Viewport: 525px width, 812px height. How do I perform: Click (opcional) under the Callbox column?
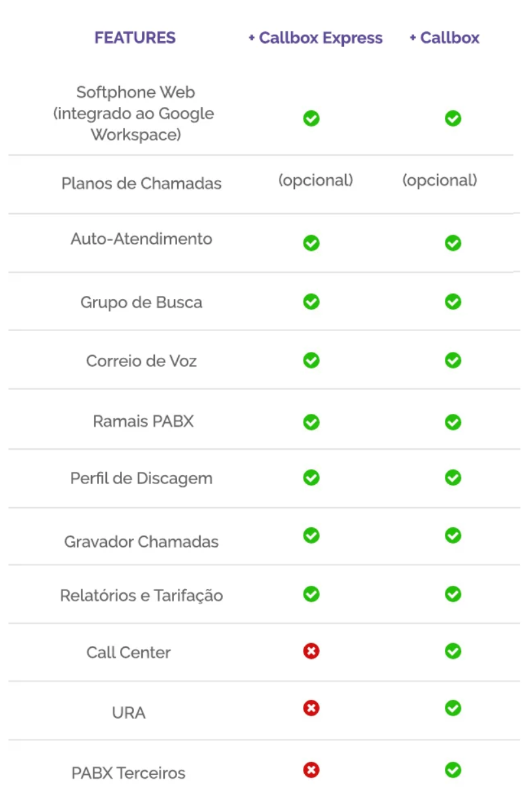tap(440, 181)
